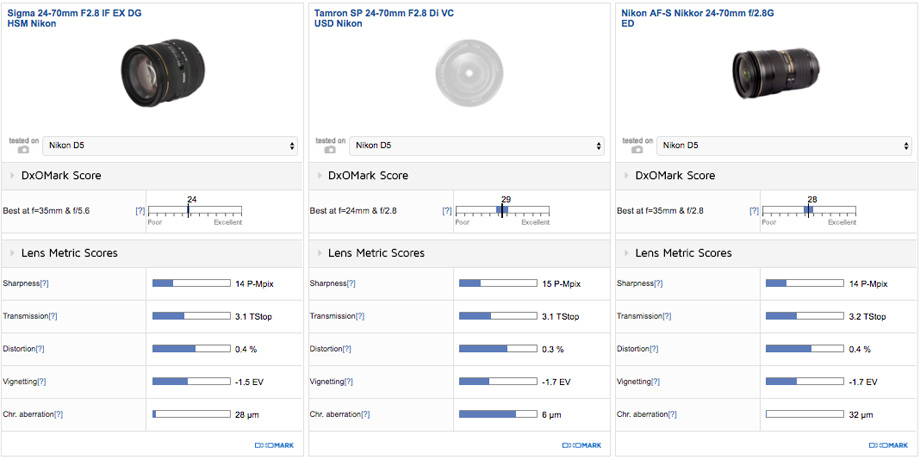Click the DxOMark logo at bottom of Tamron panel
920x460 pixels.
coord(582,445)
